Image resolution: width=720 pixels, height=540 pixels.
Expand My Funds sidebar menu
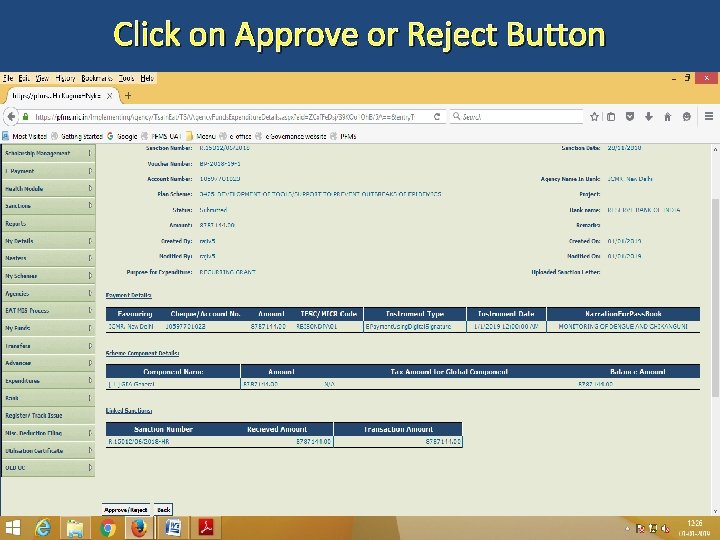48,328
